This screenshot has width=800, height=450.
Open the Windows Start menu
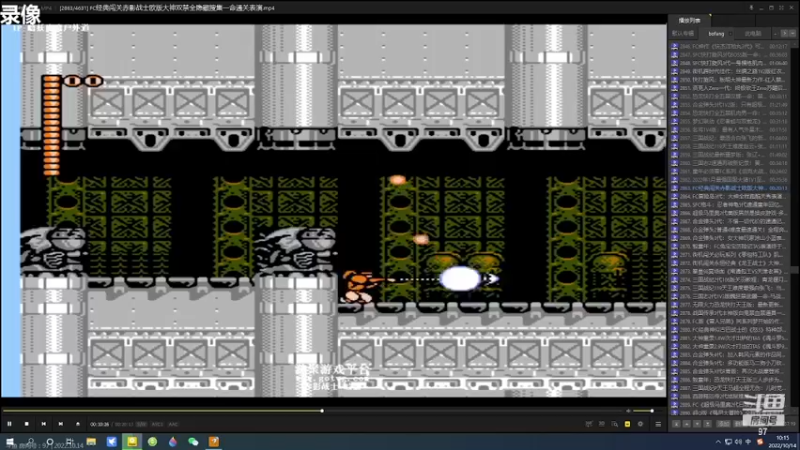click(x=10, y=441)
